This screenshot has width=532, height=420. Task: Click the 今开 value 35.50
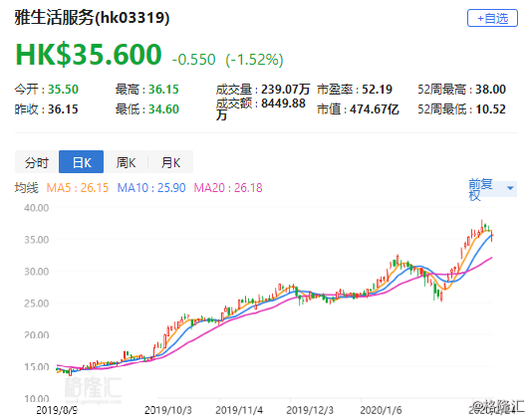(63, 90)
